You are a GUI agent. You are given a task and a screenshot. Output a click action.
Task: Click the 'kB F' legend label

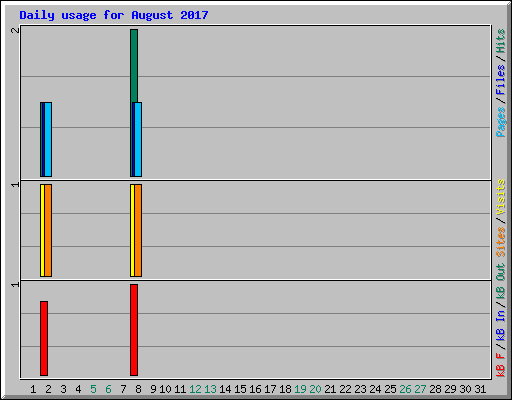pyautogui.click(x=501, y=364)
